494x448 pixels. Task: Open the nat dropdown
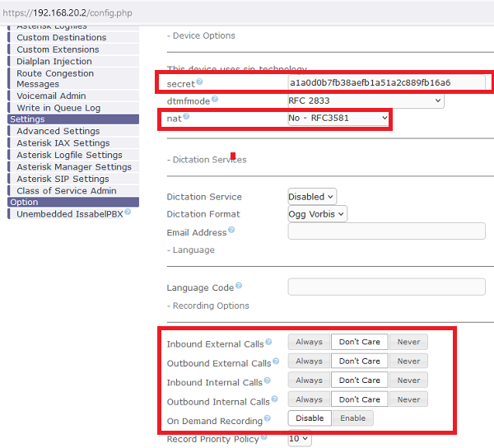(338, 119)
